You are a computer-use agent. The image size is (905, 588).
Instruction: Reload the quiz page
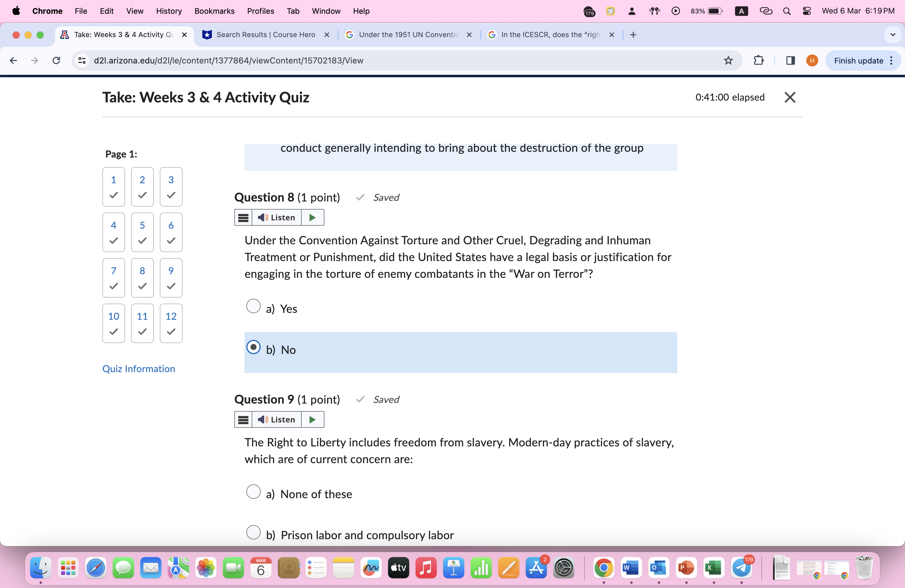coord(56,60)
